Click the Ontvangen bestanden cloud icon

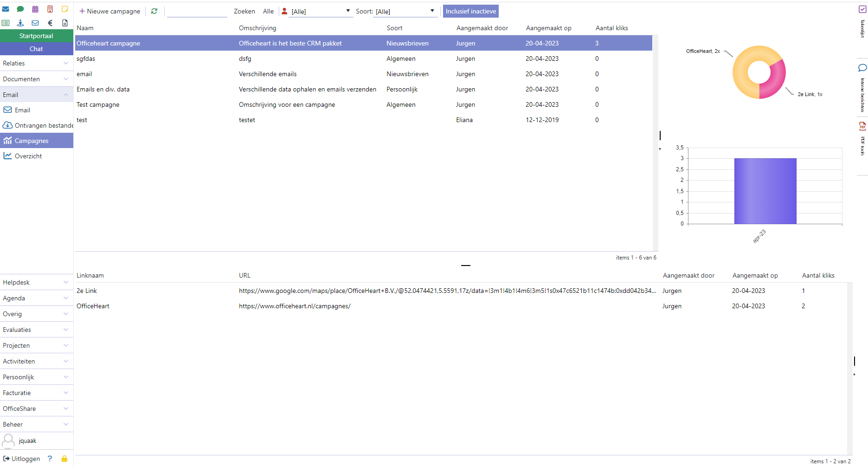click(x=7, y=125)
